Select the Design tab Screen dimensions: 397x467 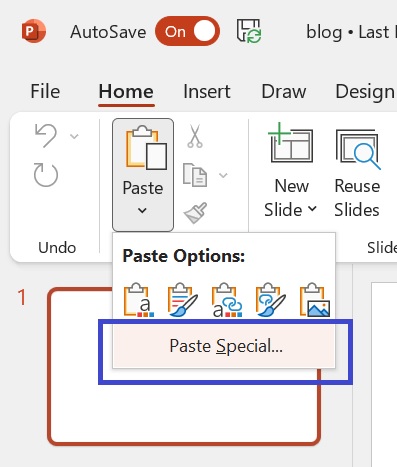365,92
